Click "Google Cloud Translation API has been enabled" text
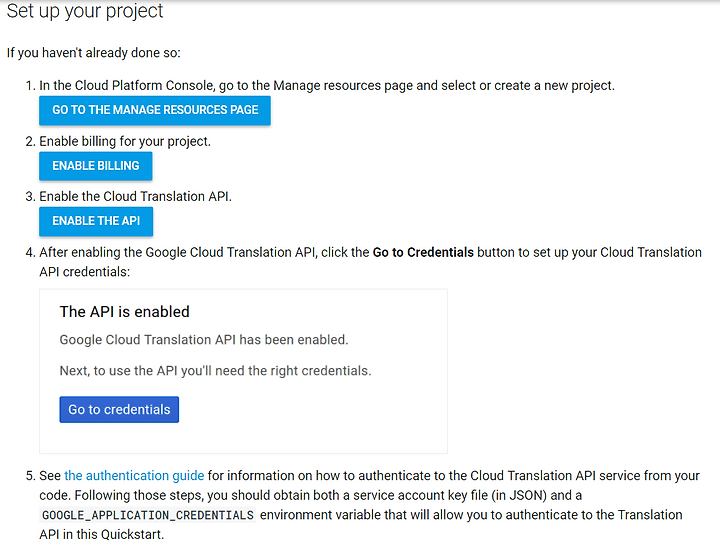Image resolution: width=720 pixels, height=552 pixels. click(x=204, y=340)
